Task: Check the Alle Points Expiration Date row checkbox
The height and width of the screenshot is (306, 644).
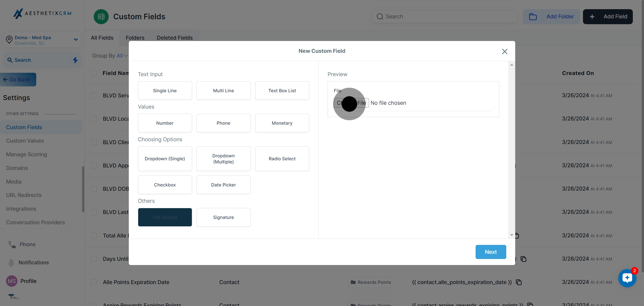Action: [94, 282]
